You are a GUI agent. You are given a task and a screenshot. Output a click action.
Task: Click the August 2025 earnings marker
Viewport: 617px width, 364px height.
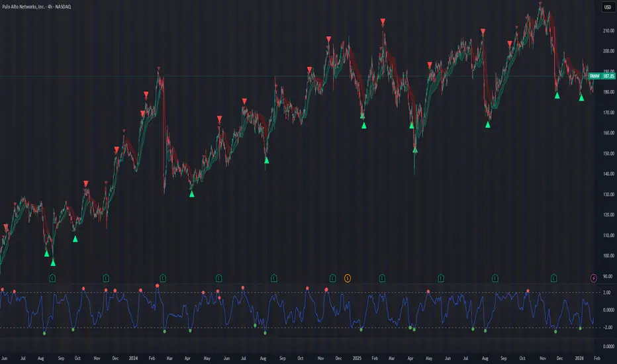coord(495,278)
